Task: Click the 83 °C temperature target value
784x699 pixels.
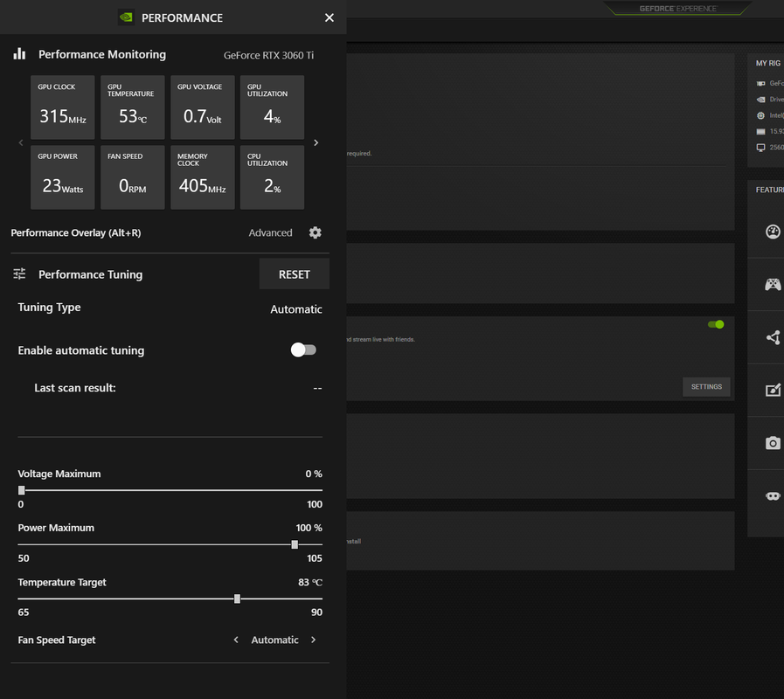Action: point(310,582)
